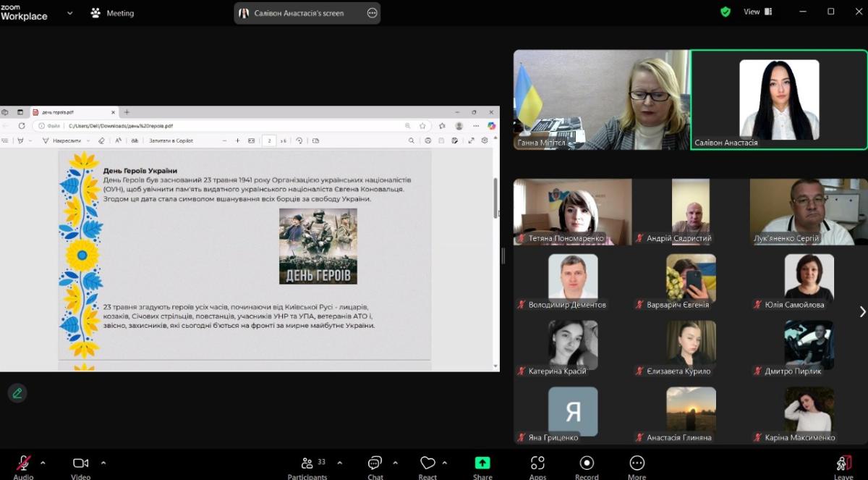Toggle the Video camera button
Screen dimensions: 868x480
[80, 465]
